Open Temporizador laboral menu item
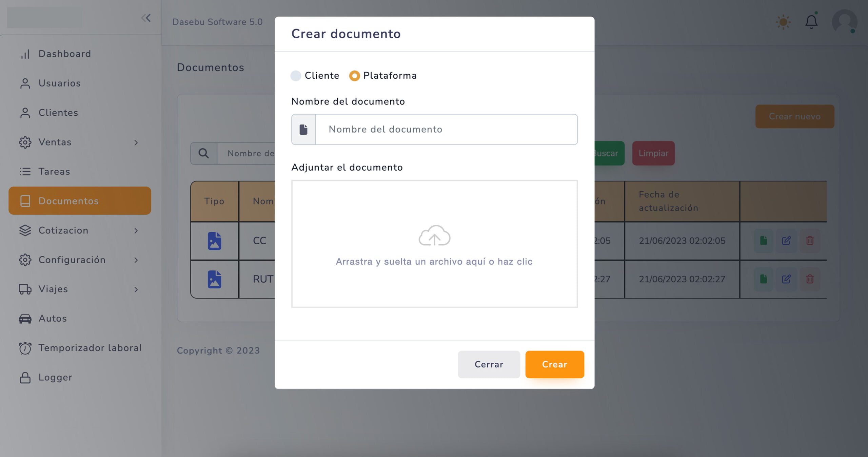This screenshot has width=868, height=457. click(x=90, y=348)
